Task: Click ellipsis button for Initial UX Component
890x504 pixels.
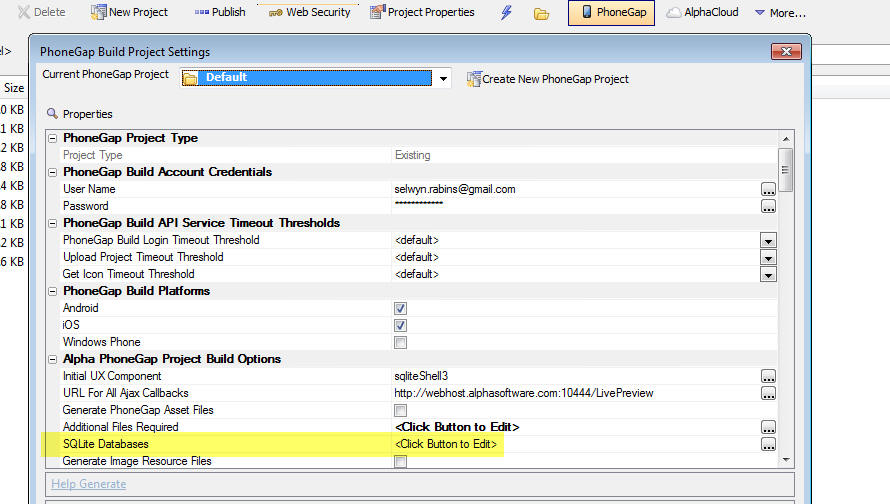Action: click(768, 376)
